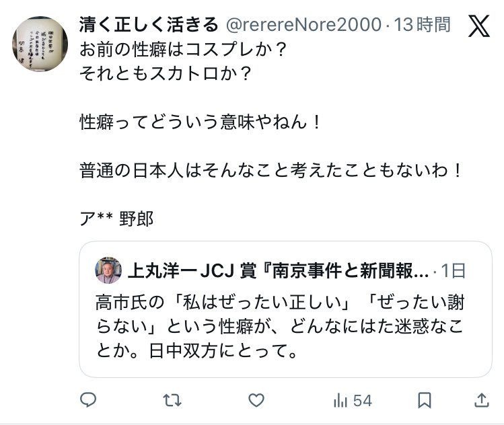Click the display name 清く正しく活きる
Screen dimensions: 504x425
[149, 26]
